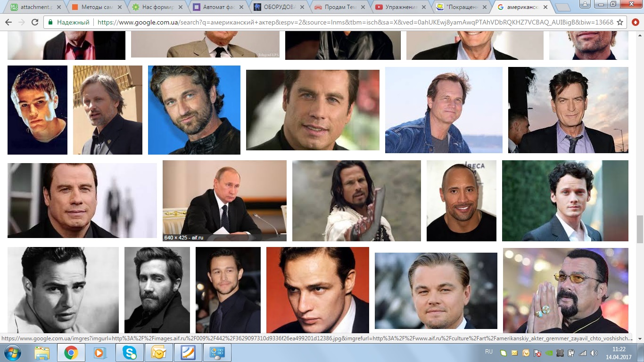
Task: Open a new tab in the browser
Action: click(x=562, y=7)
